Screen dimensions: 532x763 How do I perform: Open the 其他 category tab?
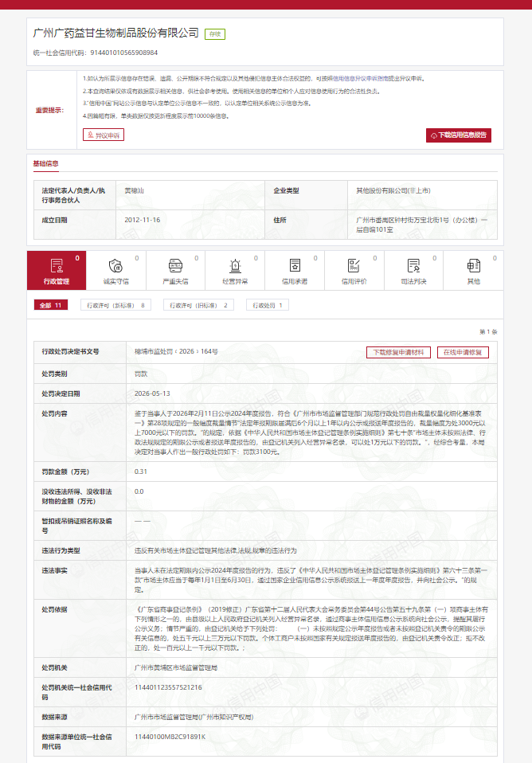[474, 271]
